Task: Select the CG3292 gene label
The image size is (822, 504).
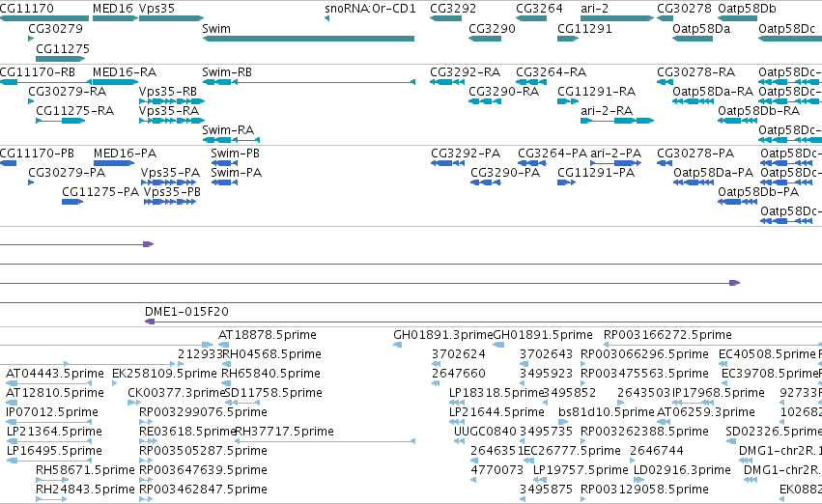Action: (x=453, y=9)
